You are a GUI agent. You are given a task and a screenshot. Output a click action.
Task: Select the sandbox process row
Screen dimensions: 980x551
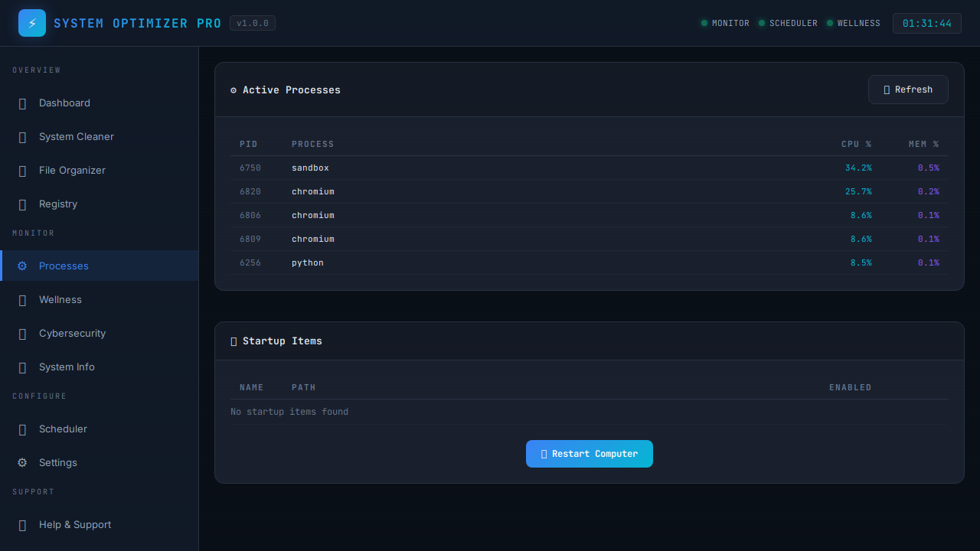click(x=590, y=168)
